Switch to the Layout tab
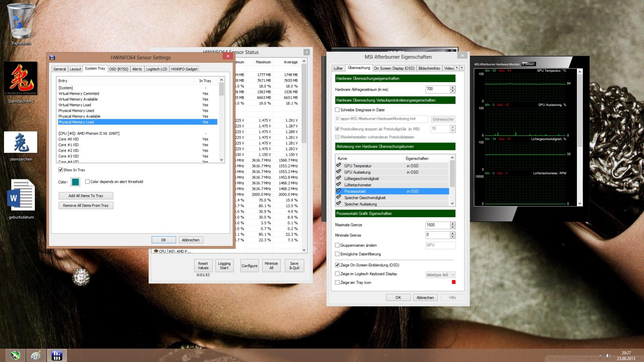 point(75,69)
